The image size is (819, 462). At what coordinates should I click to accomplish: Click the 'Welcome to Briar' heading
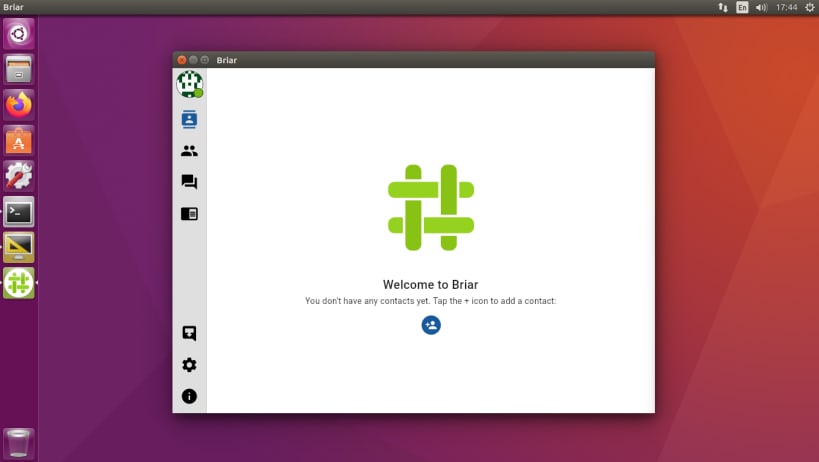coord(430,285)
